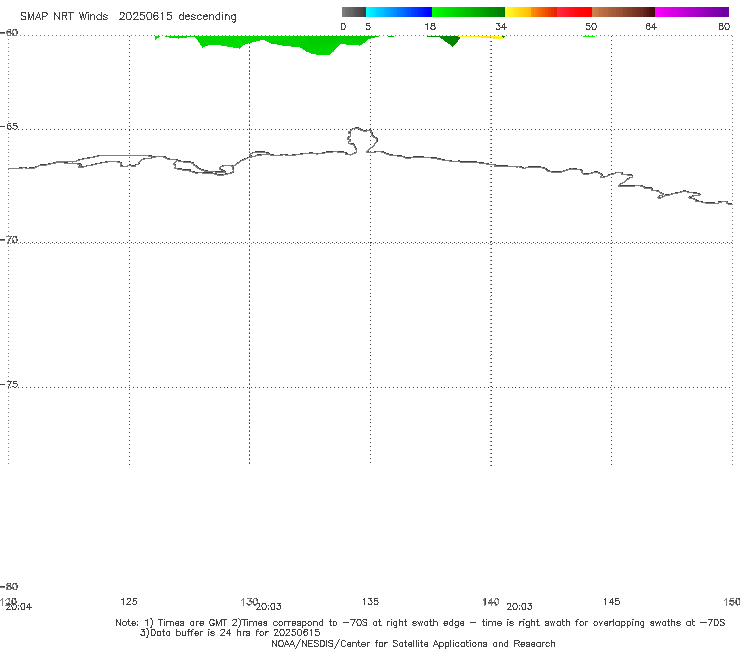Click the note "3)Data buffer is 24 hrs for 20250615"

(x=230, y=633)
